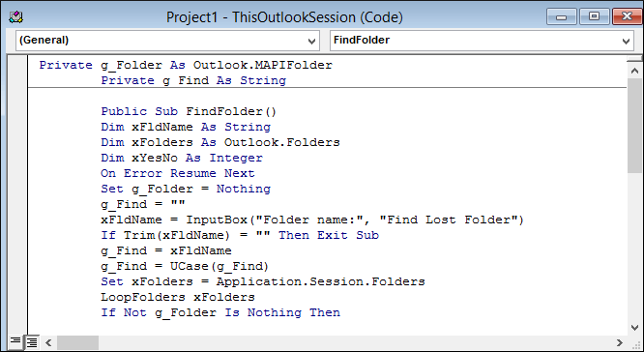Click the LoopFolders xFolders line

click(x=177, y=297)
